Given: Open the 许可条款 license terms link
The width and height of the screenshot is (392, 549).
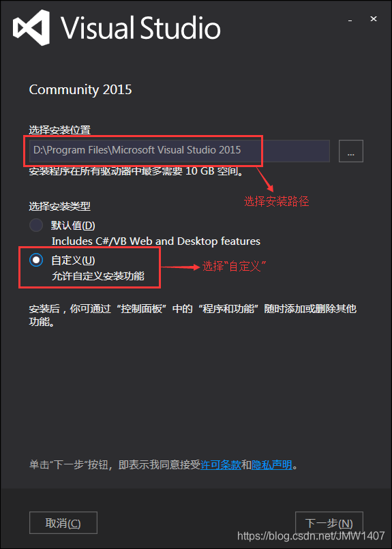Looking at the screenshot, I should [x=220, y=465].
